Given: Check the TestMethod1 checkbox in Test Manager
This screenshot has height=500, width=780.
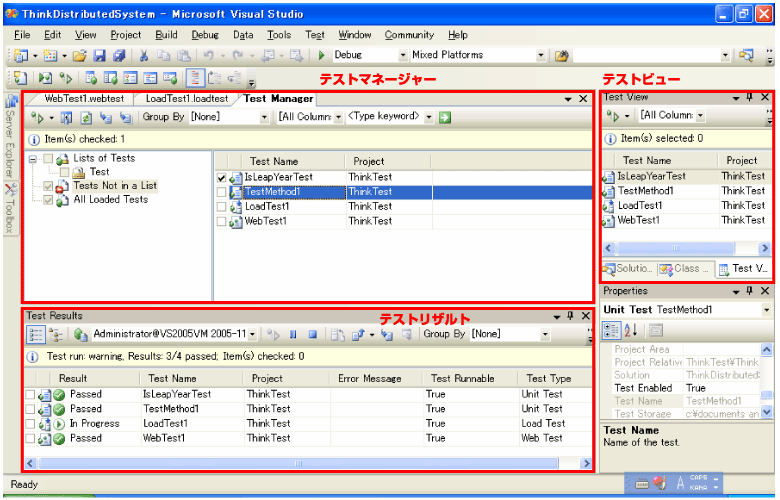Looking at the screenshot, I should [x=222, y=192].
